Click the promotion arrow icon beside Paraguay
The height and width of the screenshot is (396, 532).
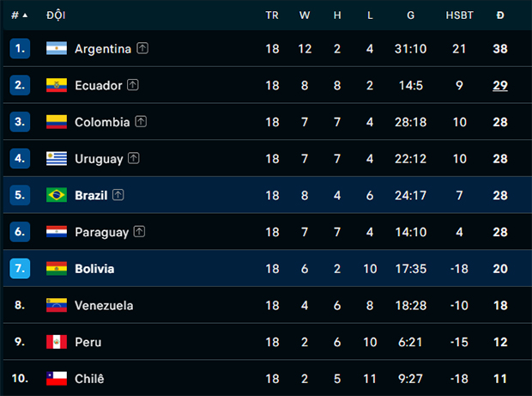coord(139,231)
